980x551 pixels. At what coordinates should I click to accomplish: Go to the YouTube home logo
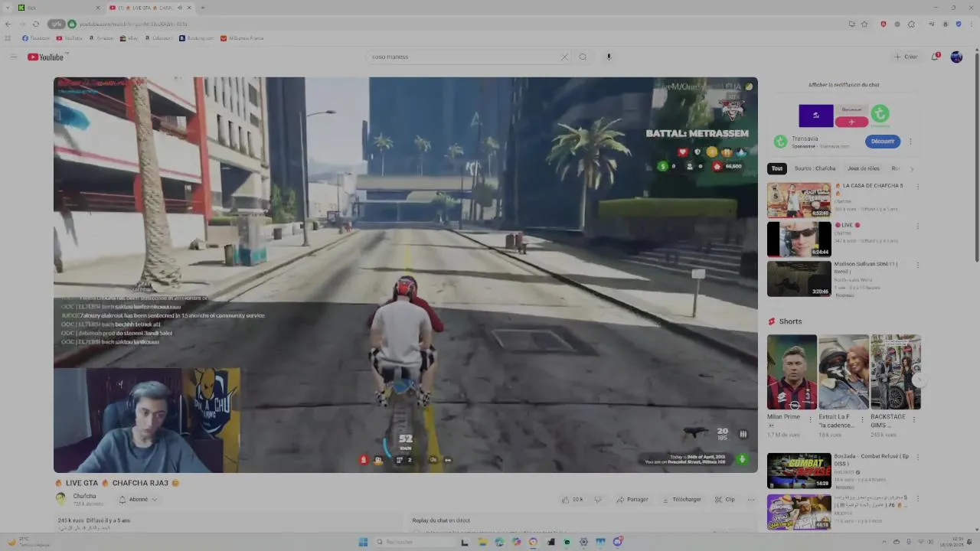click(x=47, y=57)
